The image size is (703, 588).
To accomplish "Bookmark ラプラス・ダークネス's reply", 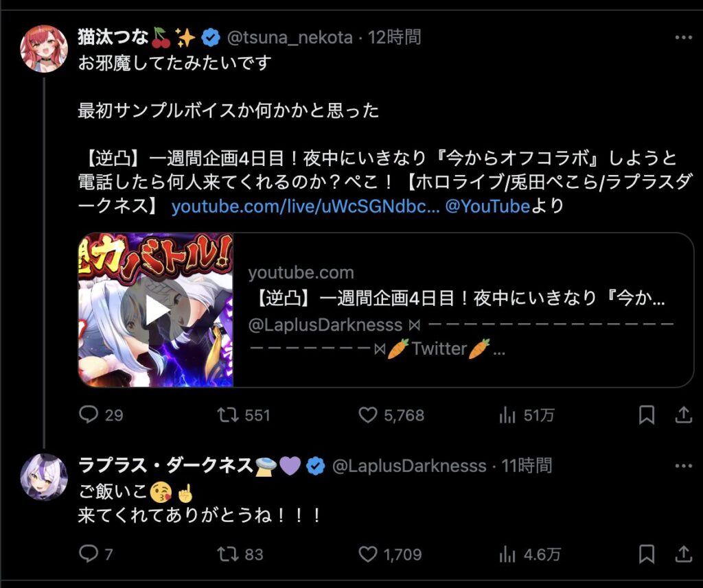I will tap(647, 554).
